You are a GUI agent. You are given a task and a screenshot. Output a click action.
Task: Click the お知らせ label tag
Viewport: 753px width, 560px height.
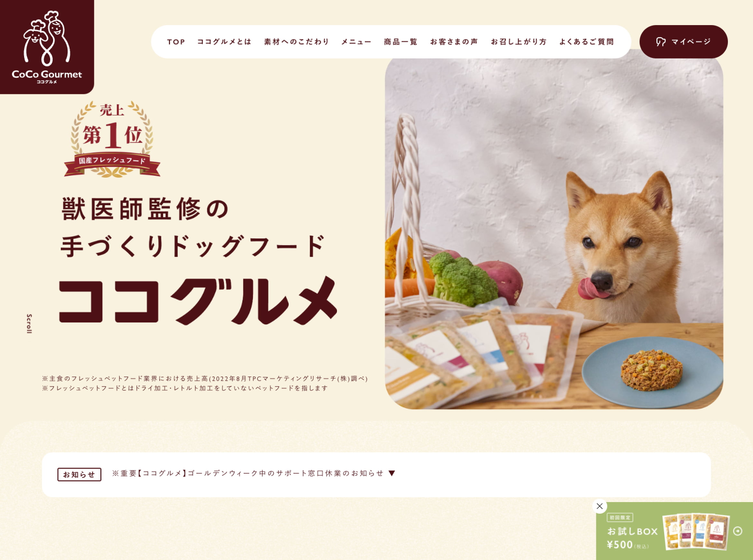click(x=79, y=475)
